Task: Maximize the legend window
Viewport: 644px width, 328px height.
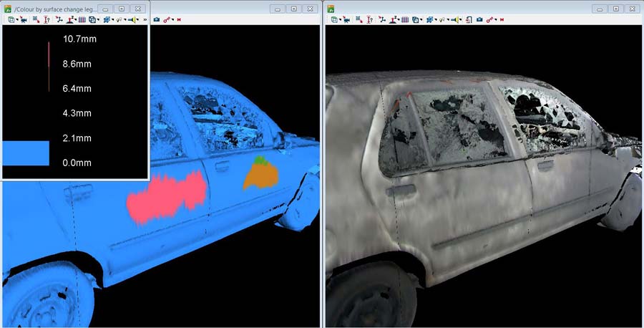Action: (x=122, y=9)
